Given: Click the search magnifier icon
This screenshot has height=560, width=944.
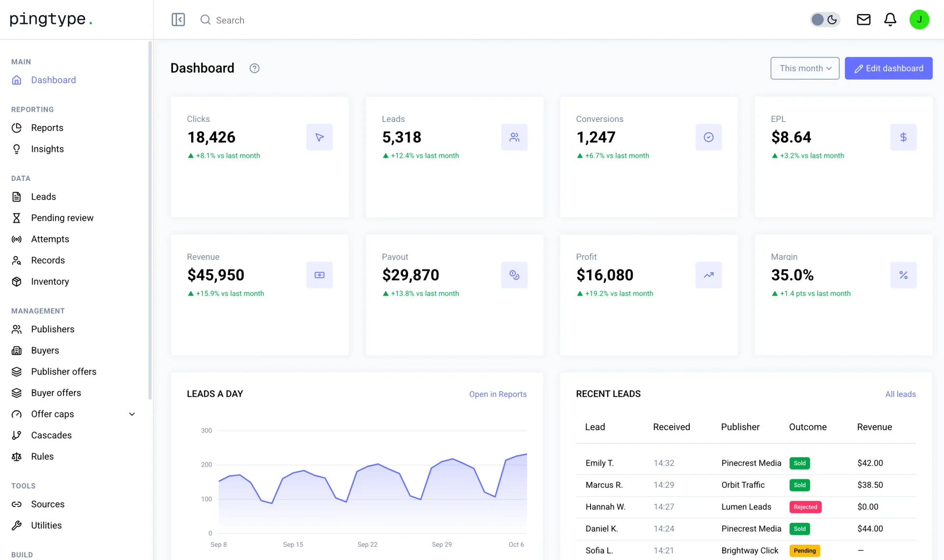Looking at the screenshot, I should 206,20.
